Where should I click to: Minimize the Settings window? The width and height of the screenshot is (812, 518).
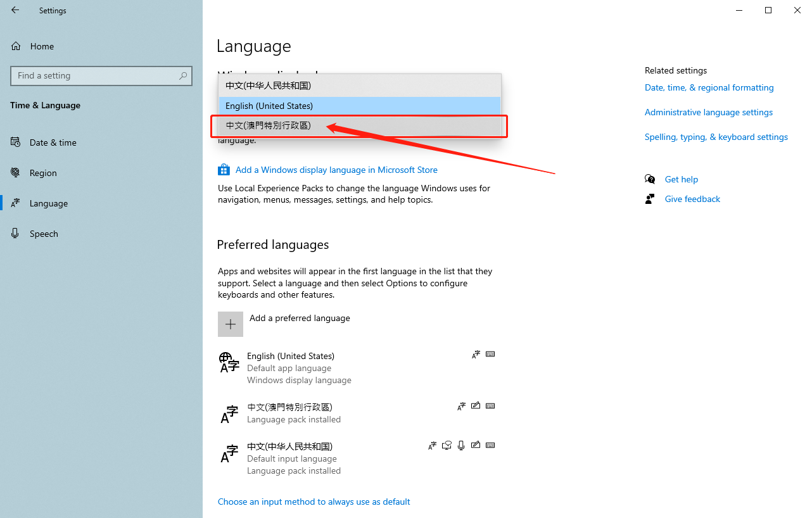pyautogui.click(x=739, y=10)
